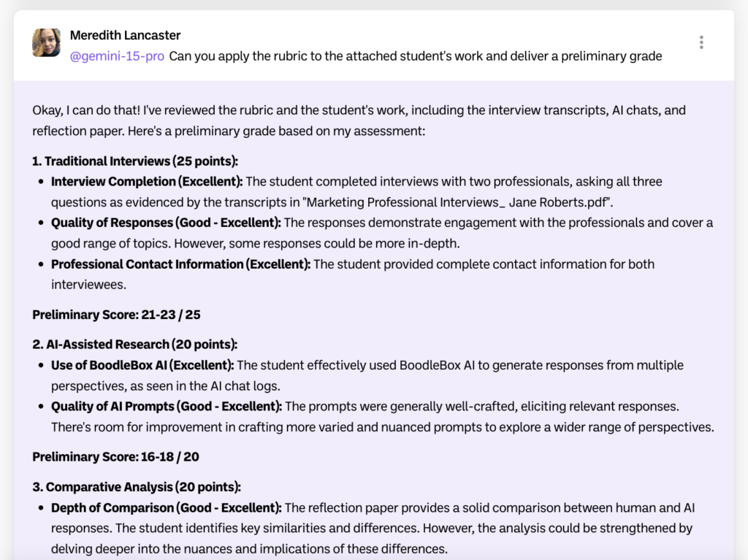This screenshot has height=560, width=748.
Task: Click the Comparative Analysis (20 points) heading
Action: pyautogui.click(x=137, y=487)
